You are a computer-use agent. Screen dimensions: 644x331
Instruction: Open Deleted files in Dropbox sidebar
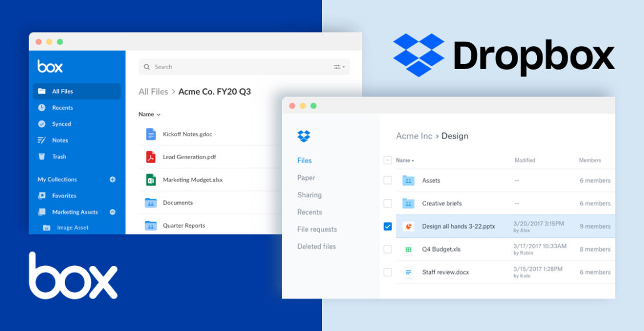(x=317, y=247)
